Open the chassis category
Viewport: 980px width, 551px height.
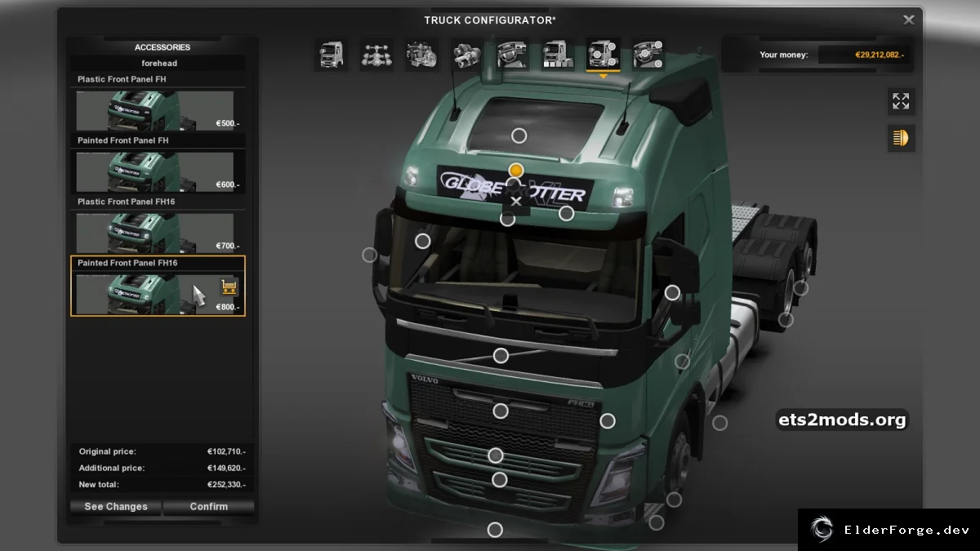click(x=376, y=55)
